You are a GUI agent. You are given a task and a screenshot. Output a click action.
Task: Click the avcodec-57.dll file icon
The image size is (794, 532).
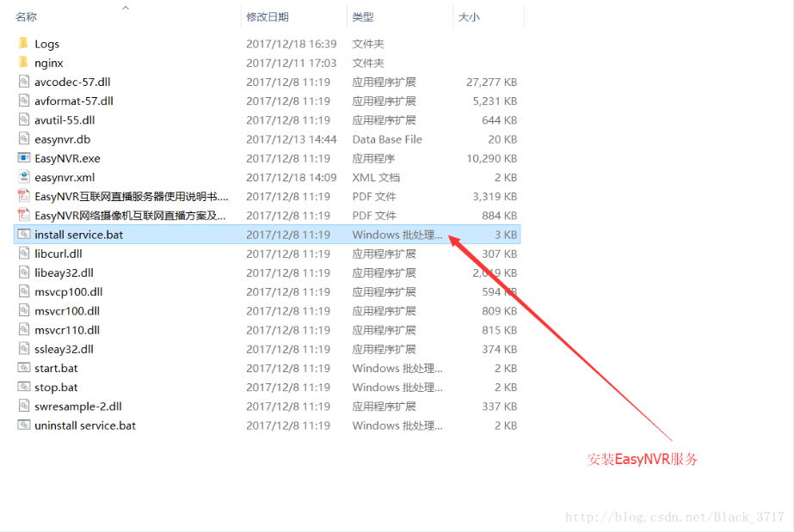24,82
